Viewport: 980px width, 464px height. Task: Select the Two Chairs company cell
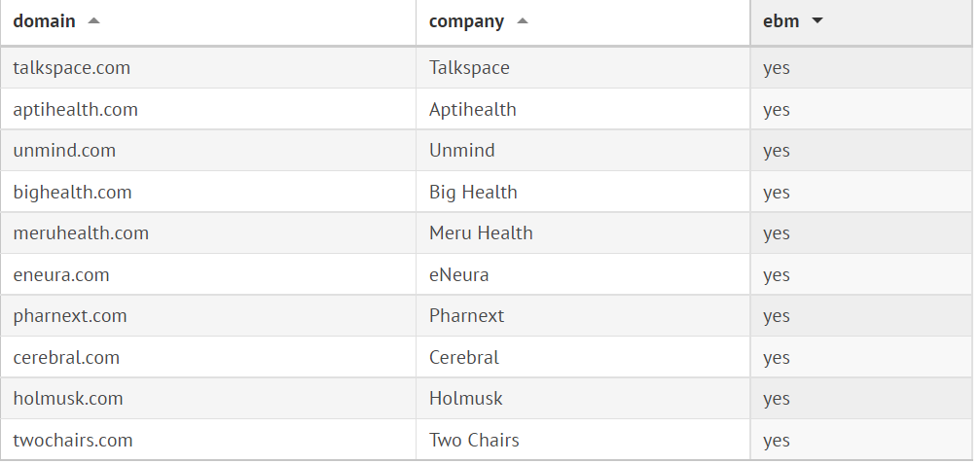pos(474,440)
